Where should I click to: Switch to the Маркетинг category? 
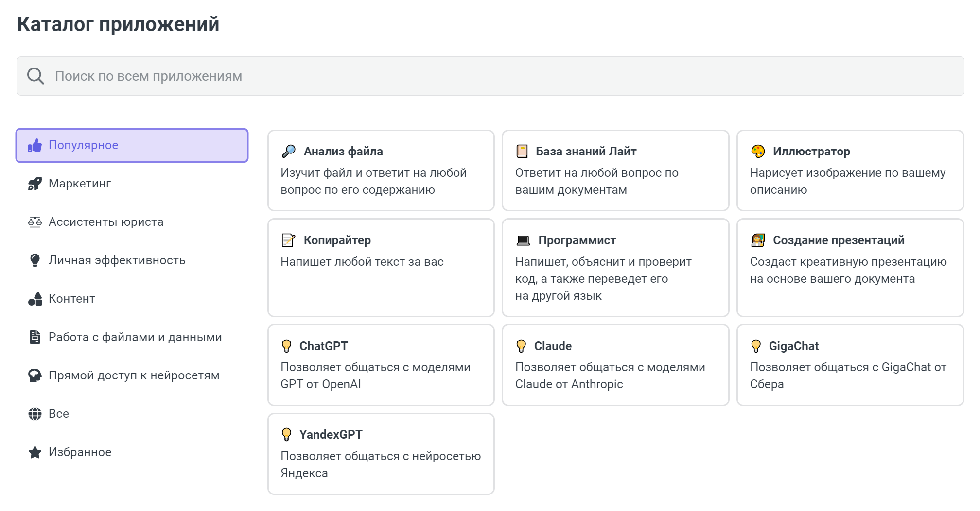click(x=80, y=184)
